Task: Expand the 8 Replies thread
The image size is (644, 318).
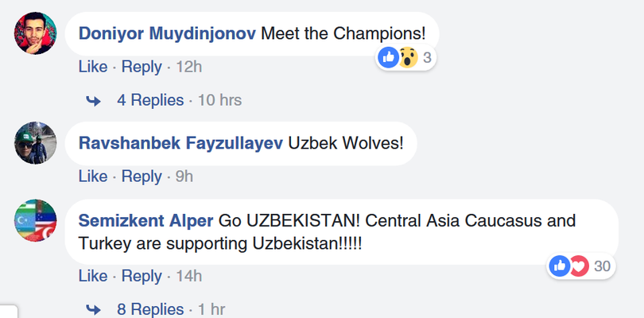Action: (150, 309)
